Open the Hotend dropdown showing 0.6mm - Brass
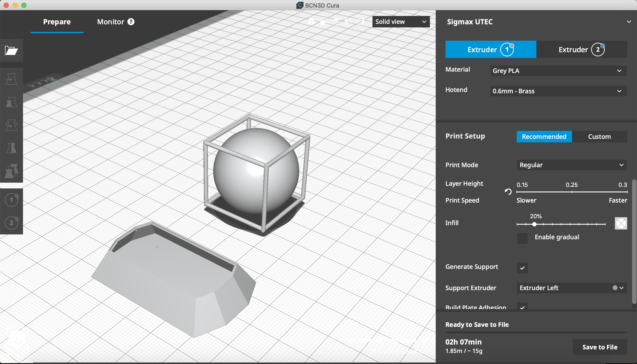637x364 pixels. click(558, 91)
